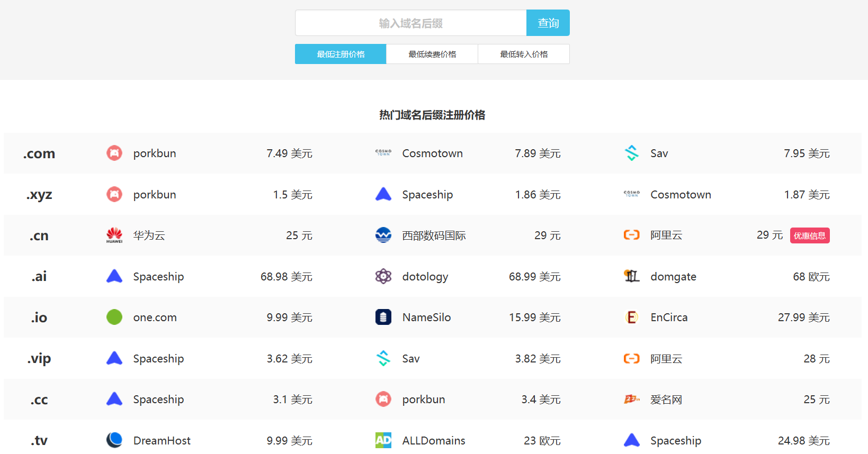Open the .ai suffix link

tap(39, 276)
